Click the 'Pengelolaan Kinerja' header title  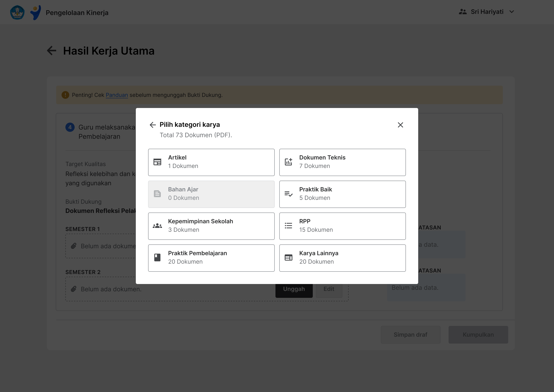click(77, 12)
